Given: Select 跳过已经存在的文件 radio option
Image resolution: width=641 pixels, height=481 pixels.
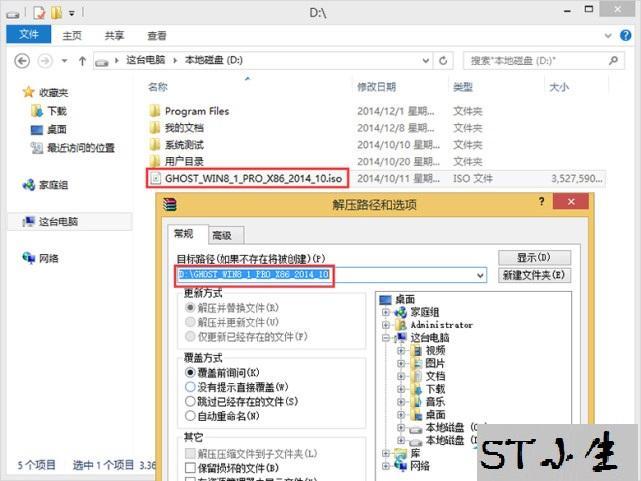Looking at the screenshot, I should tap(190, 401).
